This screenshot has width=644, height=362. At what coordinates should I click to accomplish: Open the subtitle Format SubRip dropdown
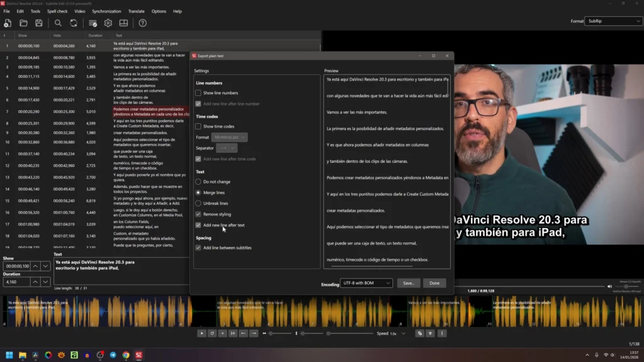(x=614, y=21)
